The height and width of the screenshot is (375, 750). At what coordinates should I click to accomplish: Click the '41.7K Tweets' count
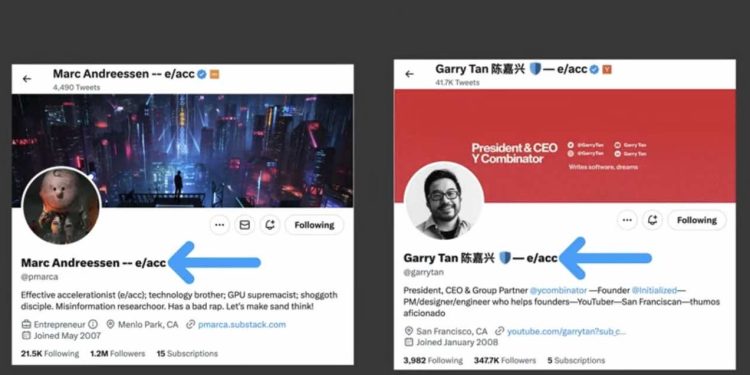point(458,83)
